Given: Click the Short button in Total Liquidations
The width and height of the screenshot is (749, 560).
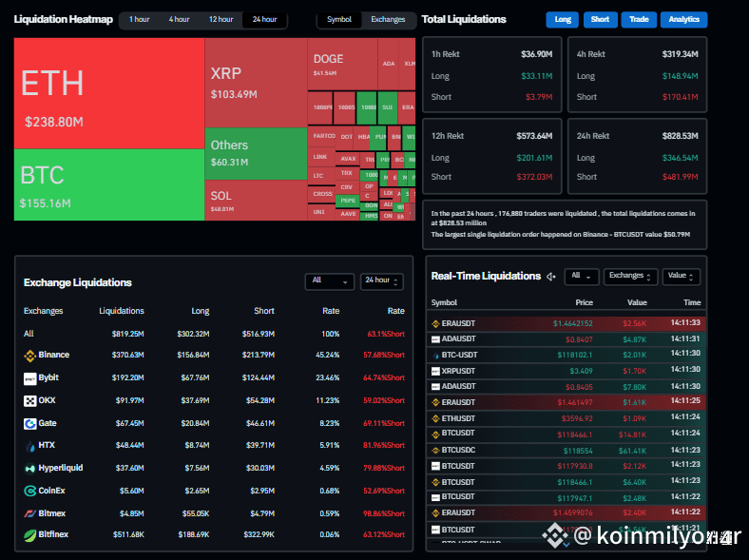Looking at the screenshot, I should [600, 20].
